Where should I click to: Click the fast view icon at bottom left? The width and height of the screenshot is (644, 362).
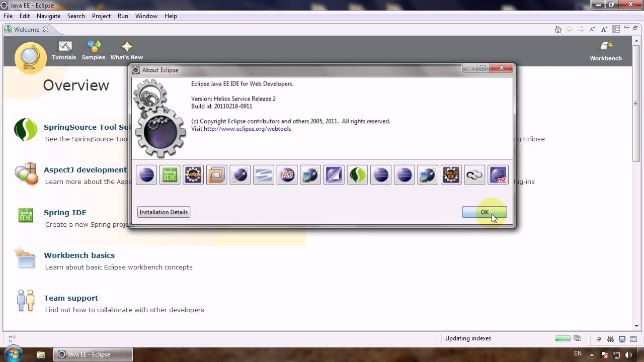12,338
